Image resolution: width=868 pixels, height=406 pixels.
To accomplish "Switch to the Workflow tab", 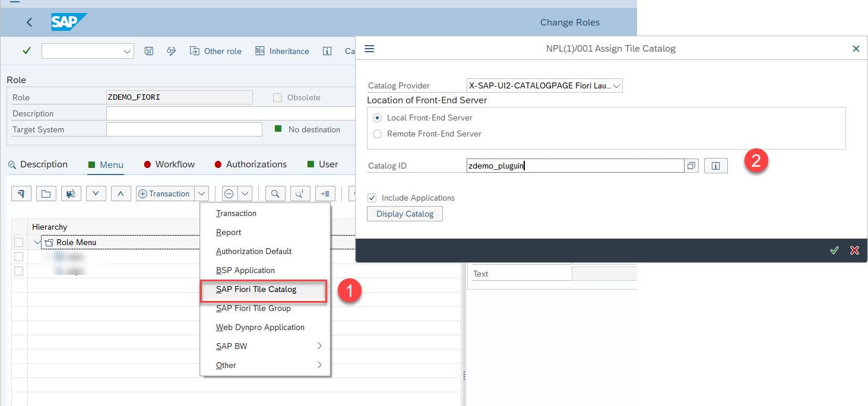I will (x=169, y=164).
